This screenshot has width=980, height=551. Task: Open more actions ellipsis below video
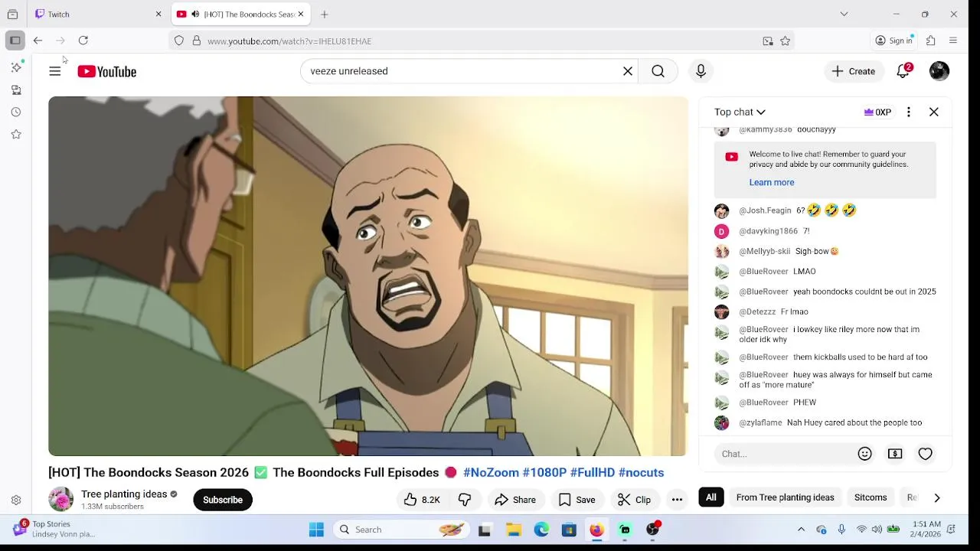[677, 500]
